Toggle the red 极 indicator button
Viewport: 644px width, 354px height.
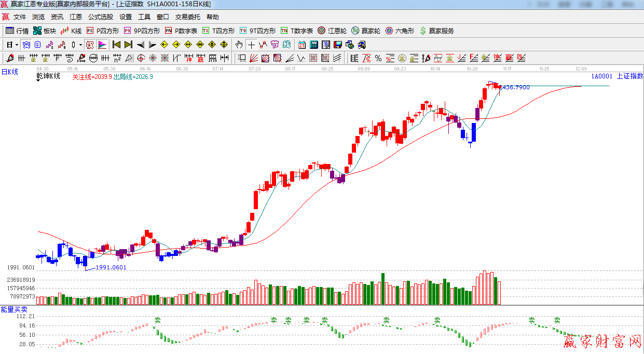90,45
